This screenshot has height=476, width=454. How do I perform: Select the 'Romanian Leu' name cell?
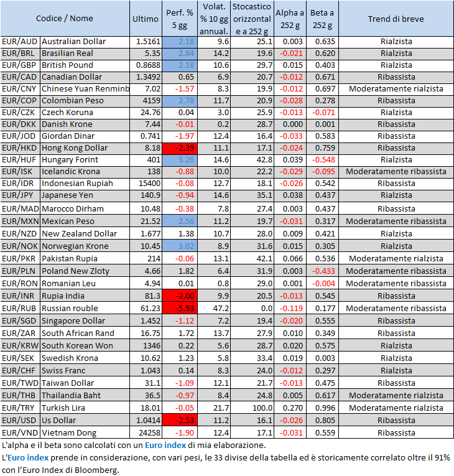coord(85,284)
